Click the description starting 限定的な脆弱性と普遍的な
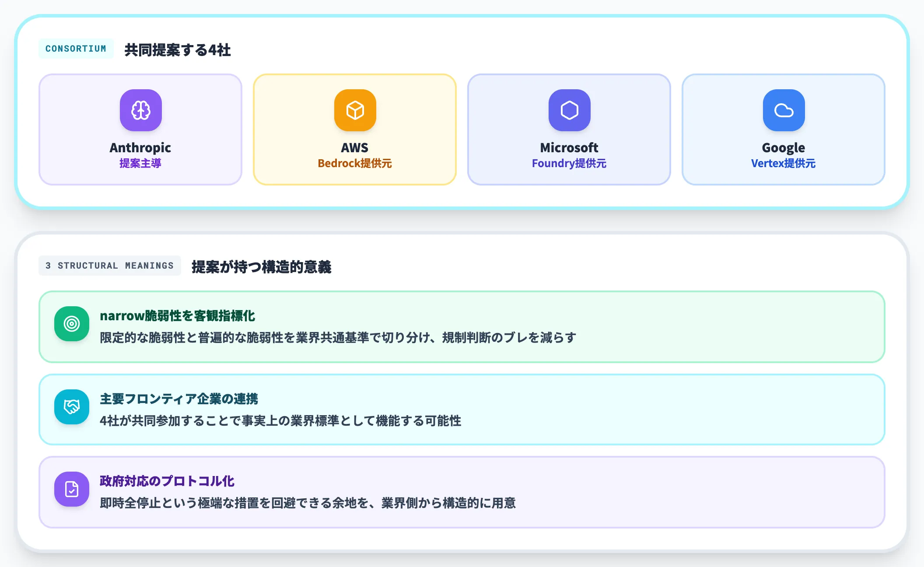This screenshot has width=924, height=567. (338, 338)
